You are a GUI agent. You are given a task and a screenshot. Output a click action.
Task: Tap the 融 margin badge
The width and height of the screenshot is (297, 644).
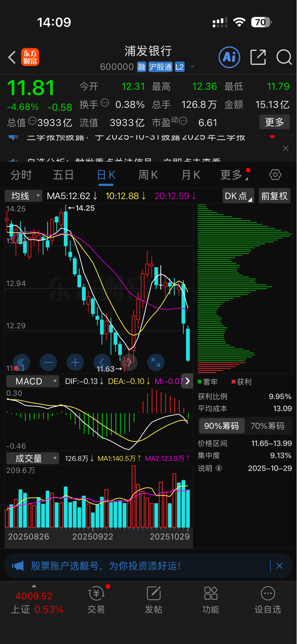coord(142,67)
